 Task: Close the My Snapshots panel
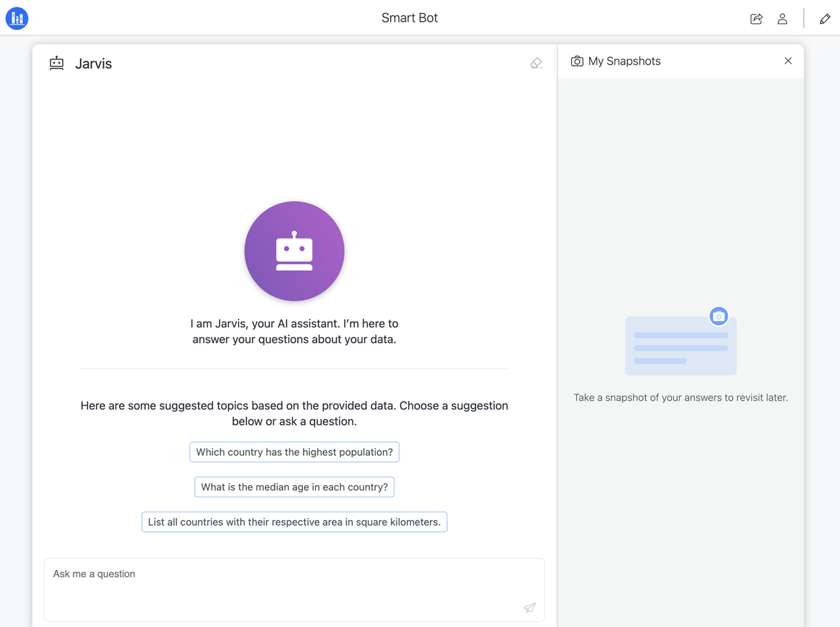click(787, 61)
